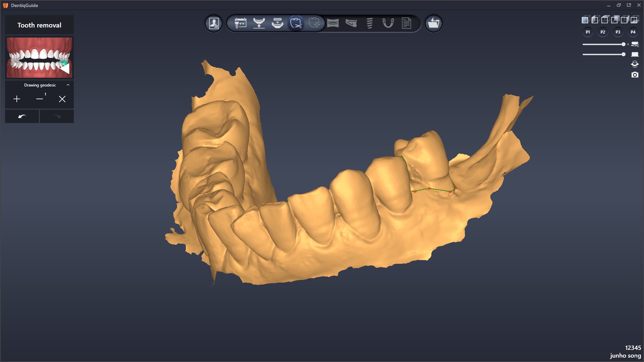
Task: Adjust cut-scan opacity slider handle
Action: [x=624, y=44]
